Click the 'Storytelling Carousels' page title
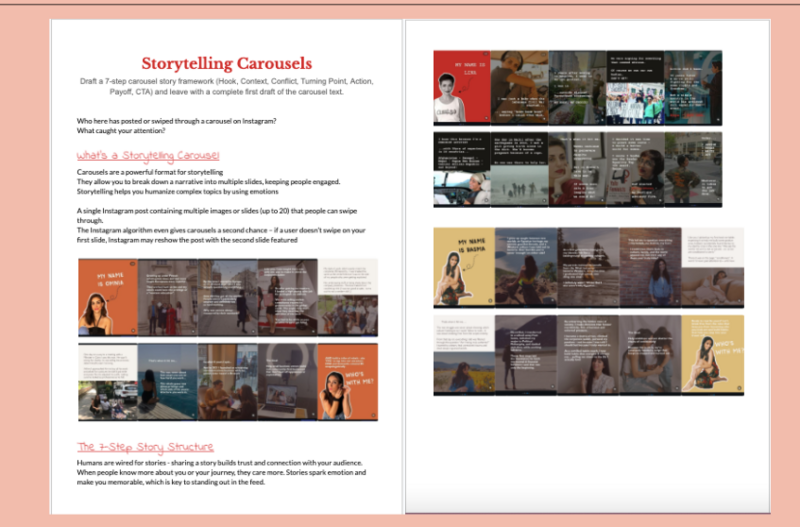800x527 pixels. [226, 63]
